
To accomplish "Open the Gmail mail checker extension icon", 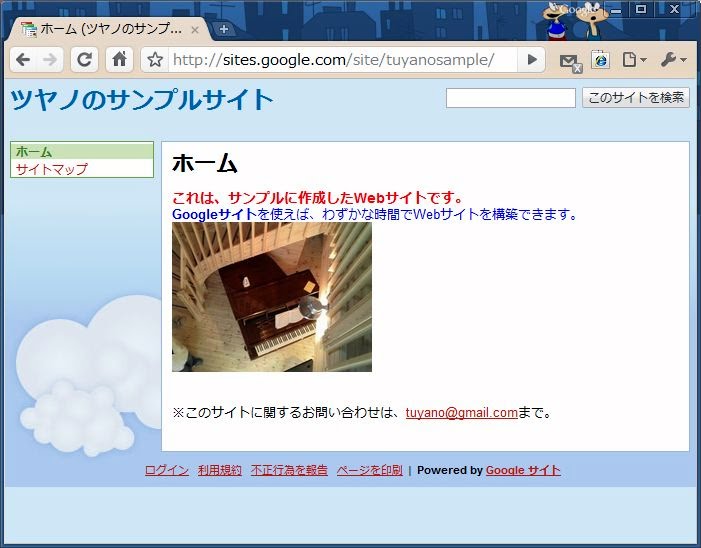I will click(569, 61).
